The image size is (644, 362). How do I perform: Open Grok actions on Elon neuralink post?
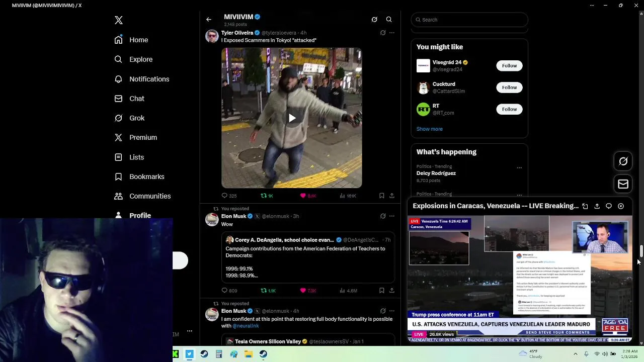click(x=383, y=311)
